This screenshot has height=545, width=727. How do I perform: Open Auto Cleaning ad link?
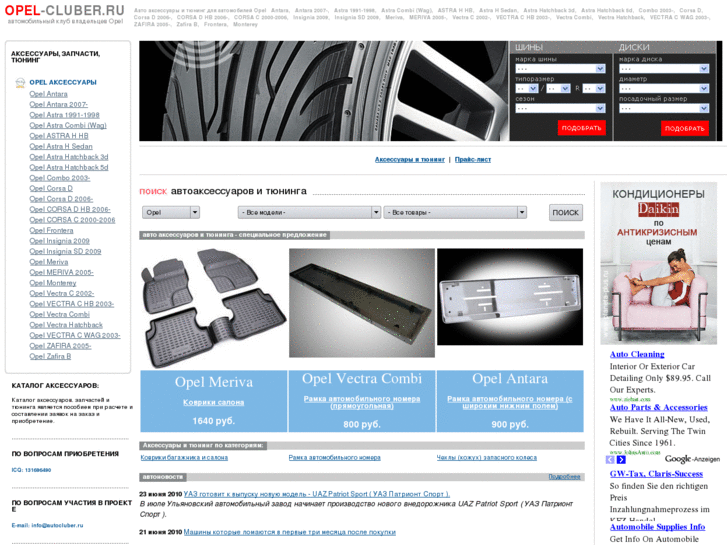tap(637, 354)
